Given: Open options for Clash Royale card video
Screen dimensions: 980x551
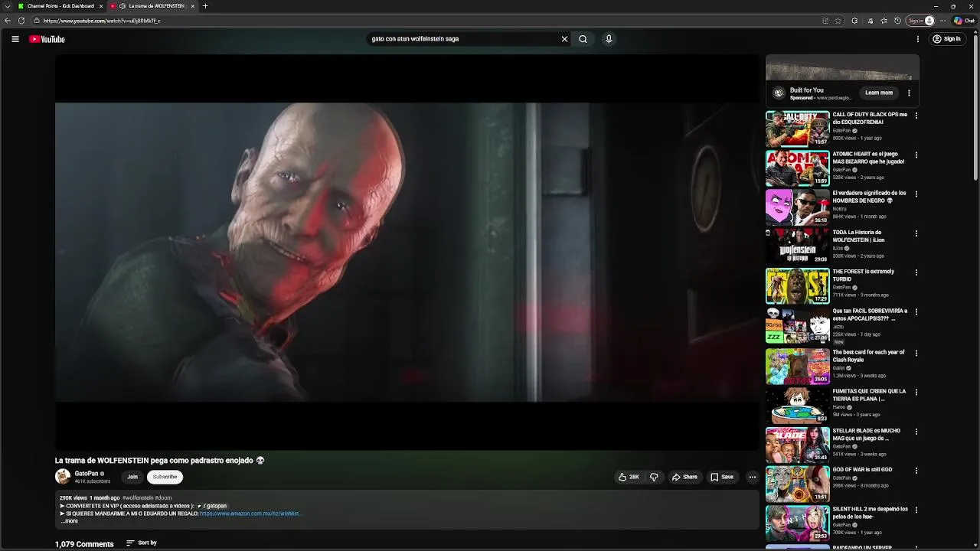Looking at the screenshot, I should [x=916, y=354].
